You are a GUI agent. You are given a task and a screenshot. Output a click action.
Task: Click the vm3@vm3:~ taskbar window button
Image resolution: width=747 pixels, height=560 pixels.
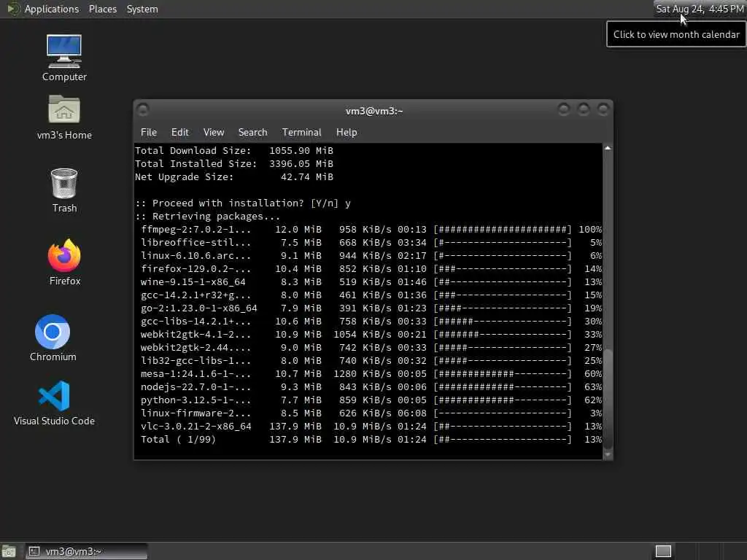[87, 551]
